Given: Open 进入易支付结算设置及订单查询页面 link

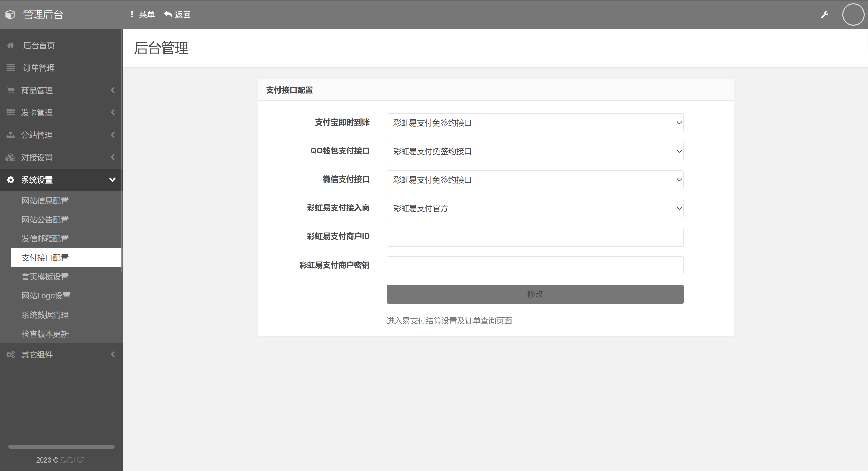Looking at the screenshot, I should [449, 321].
